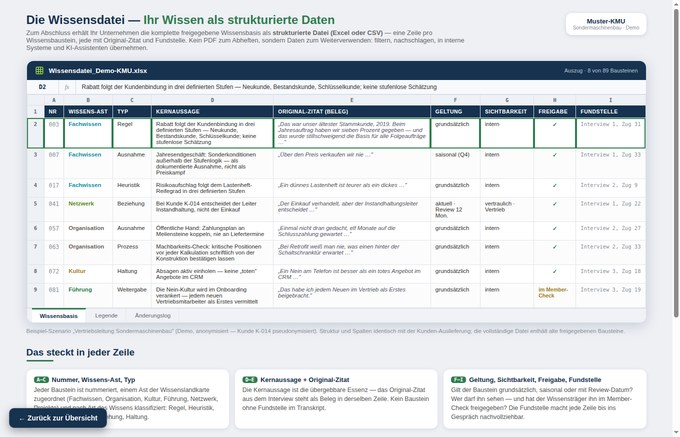The height and width of the screenshot is (437, 680).
Task: Click the A-C badge on Nummer card
Action: [41, 380]
